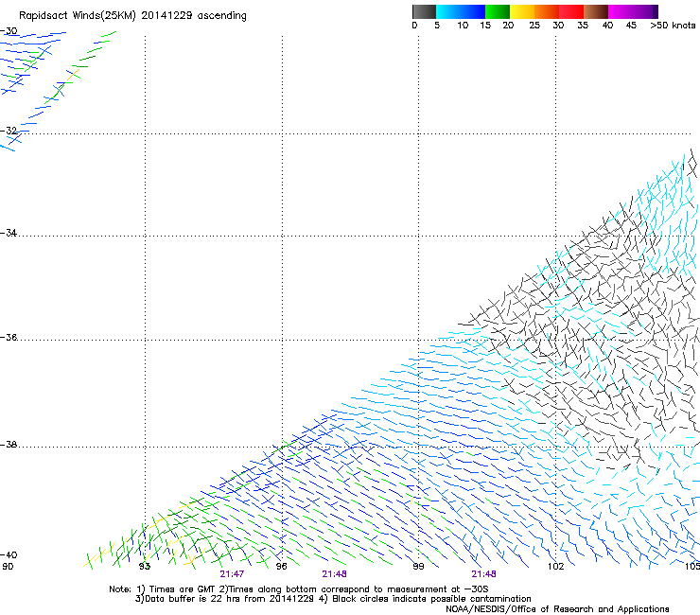Click the latitude label '-36'

(x=9, y=337)
